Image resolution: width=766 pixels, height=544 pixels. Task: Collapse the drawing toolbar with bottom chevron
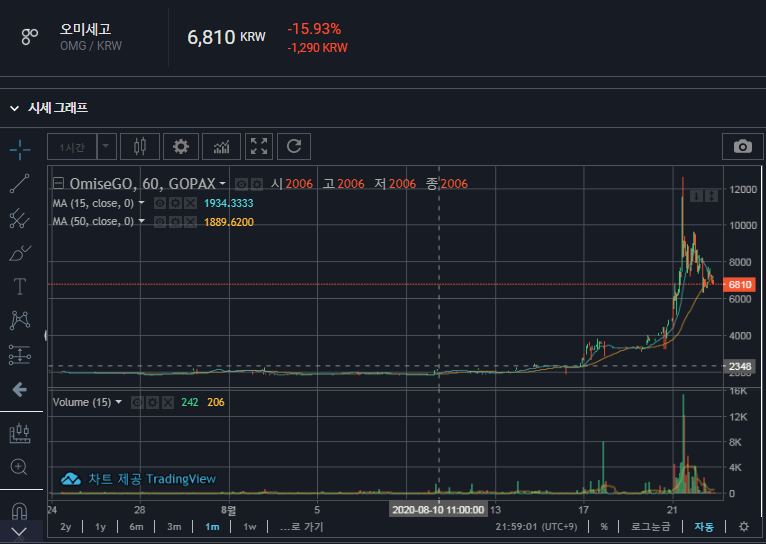(x=19, y=532)
